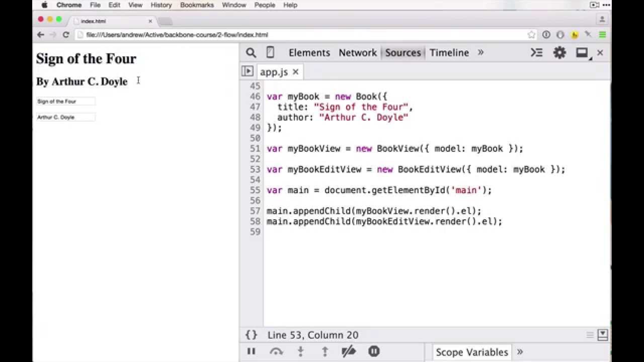The width and height of the screenshot is (644, 362).
Task: Step out of current function
Action: pyautogui.click(x=325, y=351)
